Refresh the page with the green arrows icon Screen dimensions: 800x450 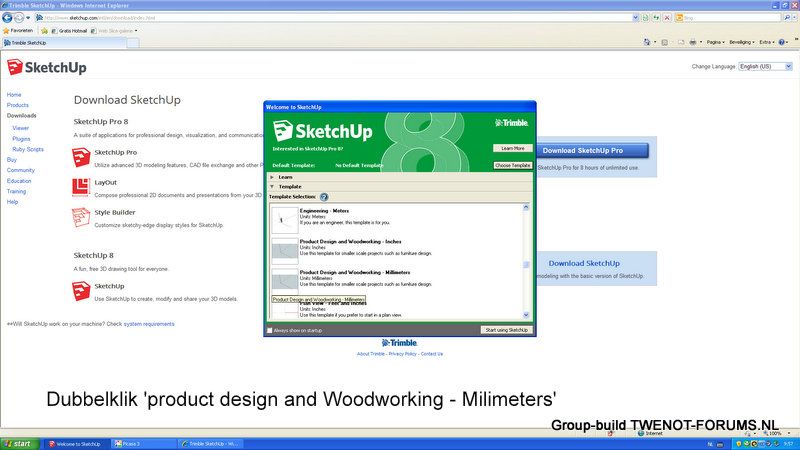pyautogui.click(x=656, y=18)
